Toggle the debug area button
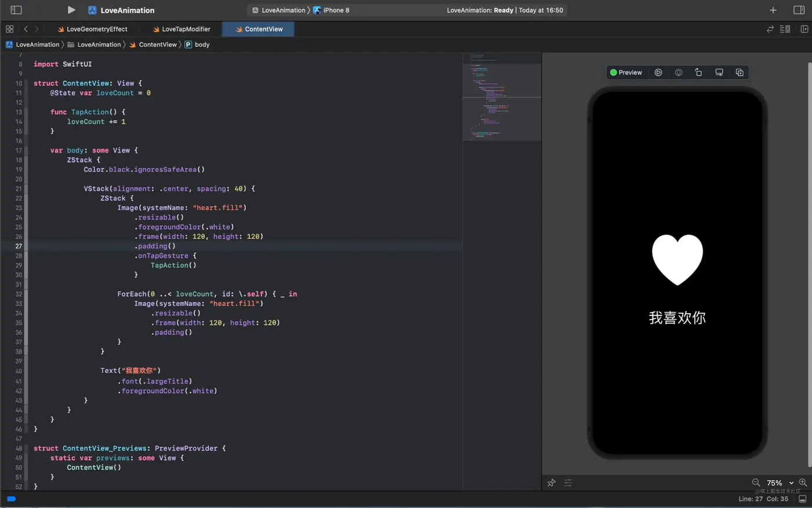812x508 pixels. coord(802,499)
